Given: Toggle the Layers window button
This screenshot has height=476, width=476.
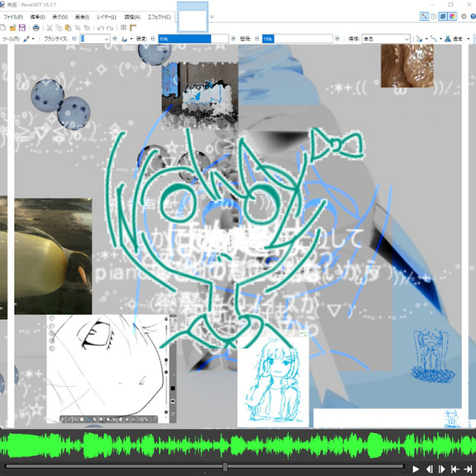Looking at the screenshot, I should click(x=443, y=16).
